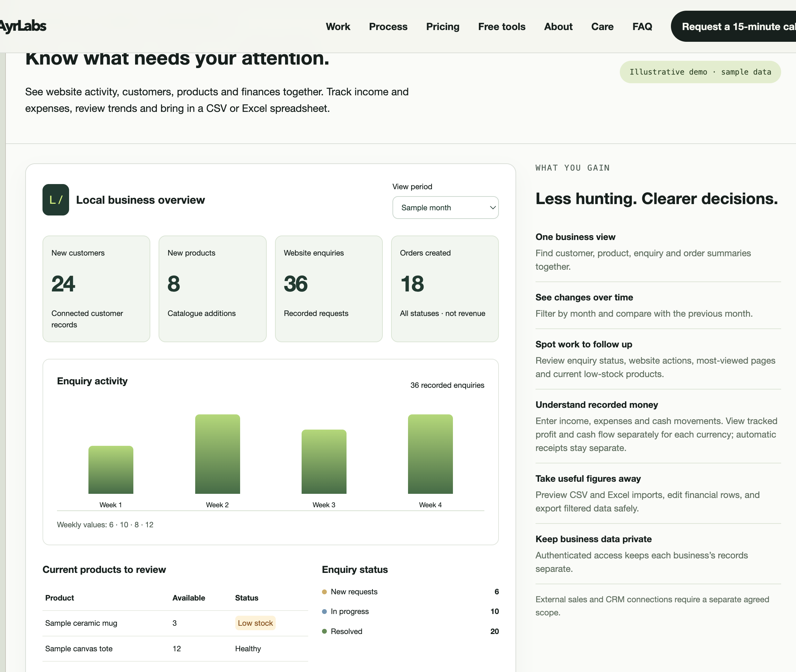Select the New customers 24 card

[x=96, y=288]
